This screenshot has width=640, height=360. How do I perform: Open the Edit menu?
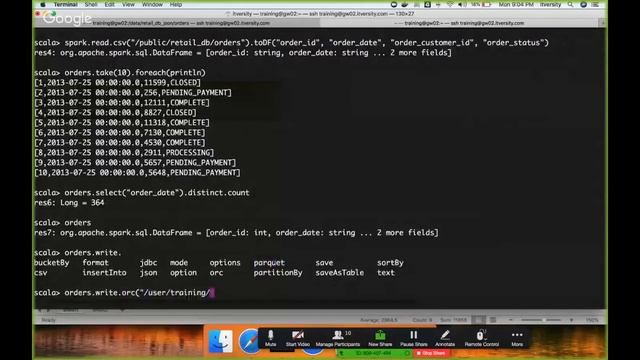tap(109, 4)
